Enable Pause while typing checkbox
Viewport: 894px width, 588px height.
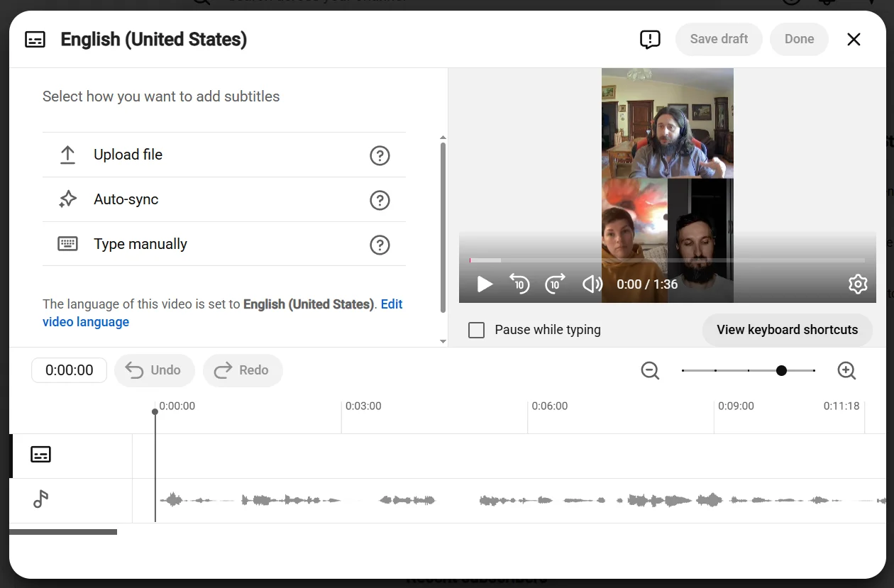[x=477, y=330]
